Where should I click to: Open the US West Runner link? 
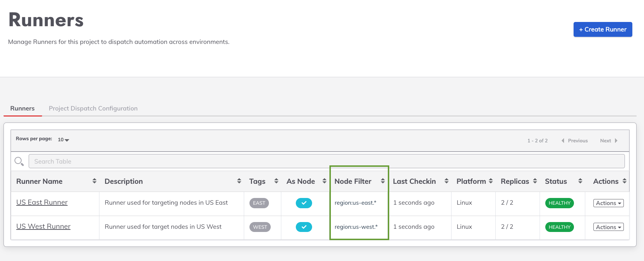[43, 226]
